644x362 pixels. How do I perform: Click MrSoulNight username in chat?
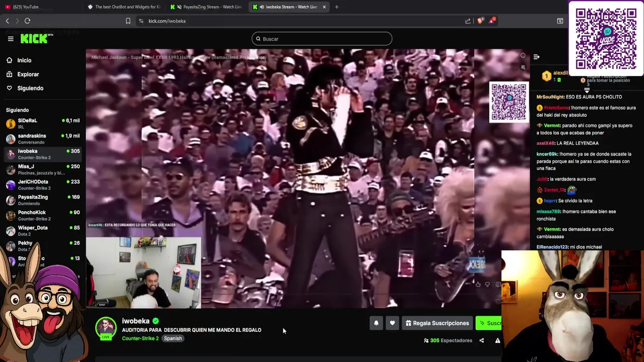coord(550,97)
